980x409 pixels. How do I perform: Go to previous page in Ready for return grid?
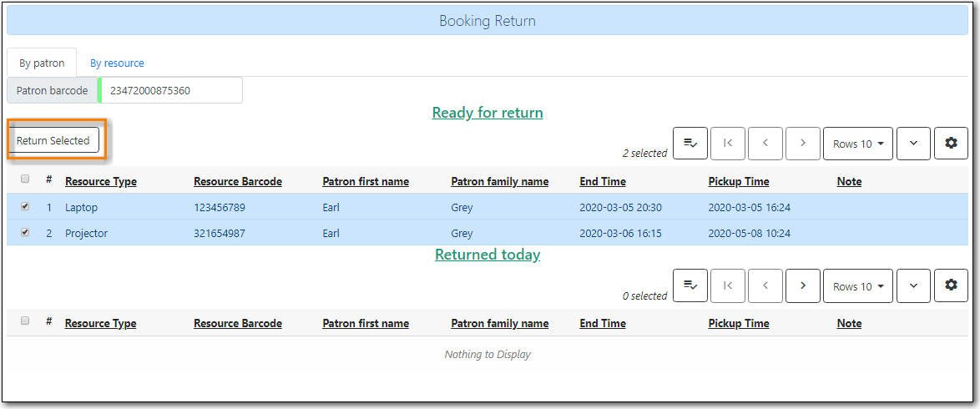[765, 144]
